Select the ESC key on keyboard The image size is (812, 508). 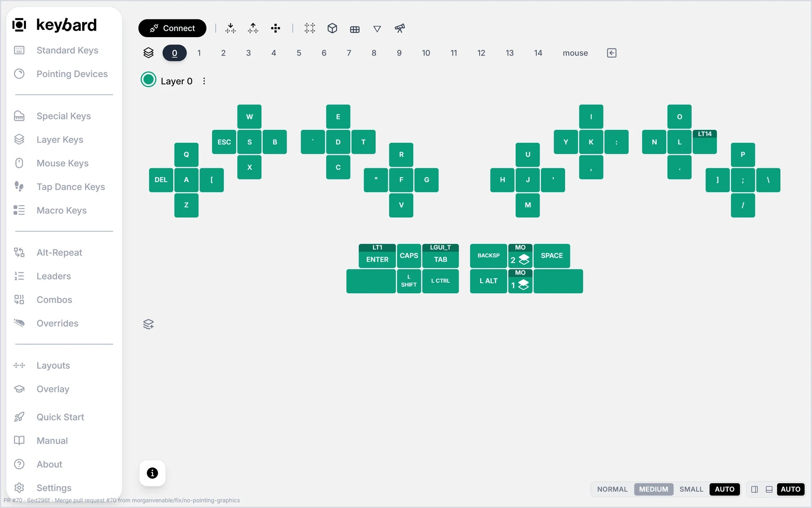point(224,142)
